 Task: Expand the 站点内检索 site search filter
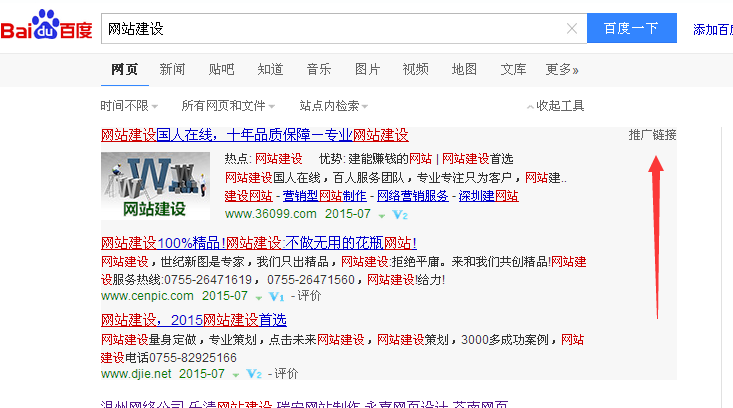pyautogui.click(x=334, y=106)
